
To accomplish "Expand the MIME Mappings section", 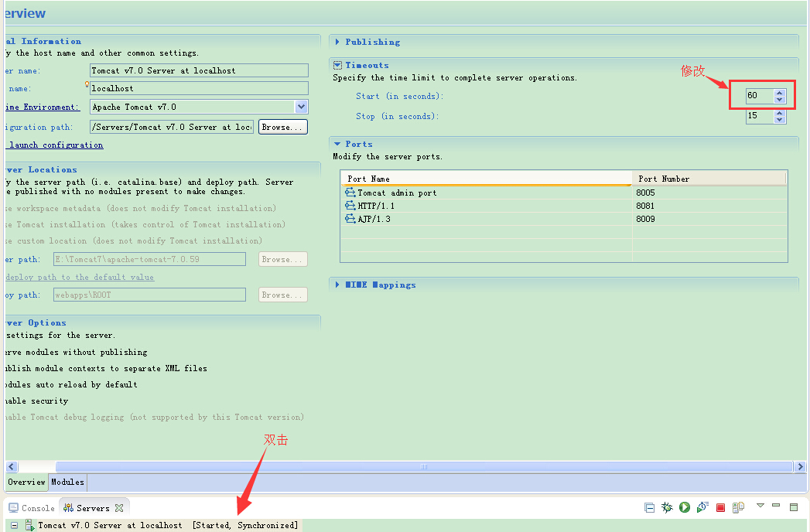I will pyautogui.click(x=337, y=285).
